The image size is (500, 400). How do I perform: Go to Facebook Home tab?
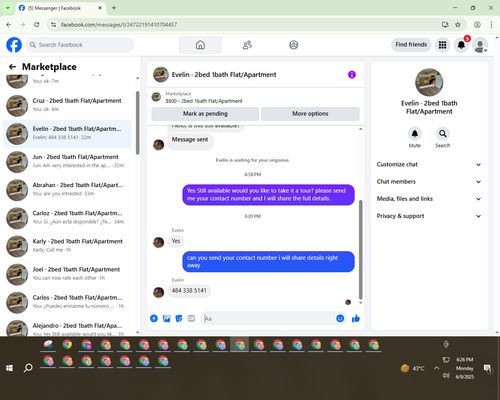200,45
